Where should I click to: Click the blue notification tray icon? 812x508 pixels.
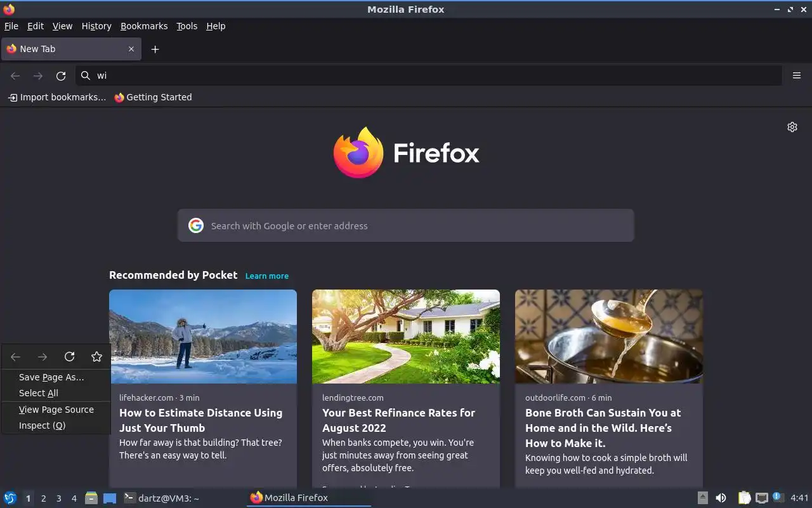tap(778, 497)
